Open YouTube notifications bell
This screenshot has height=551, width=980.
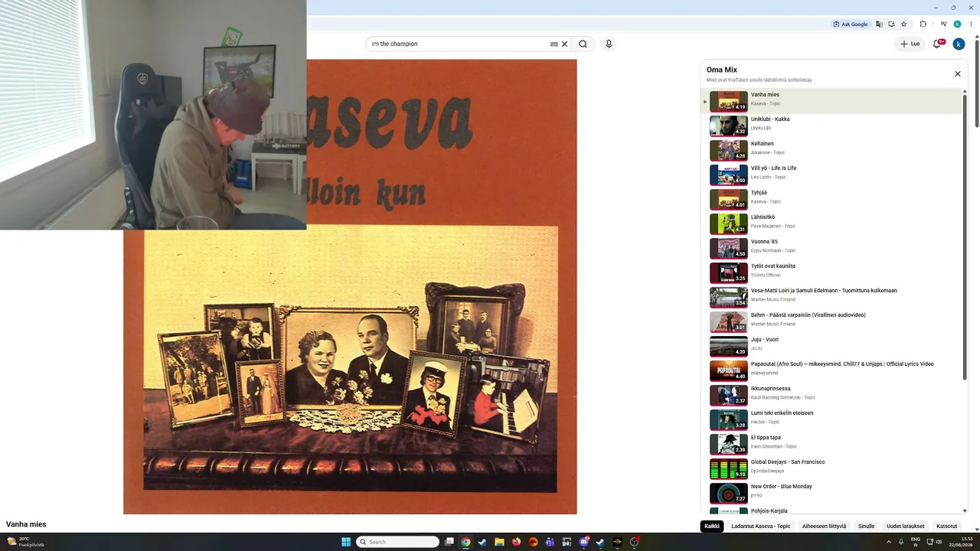click(x=937, y=44)
